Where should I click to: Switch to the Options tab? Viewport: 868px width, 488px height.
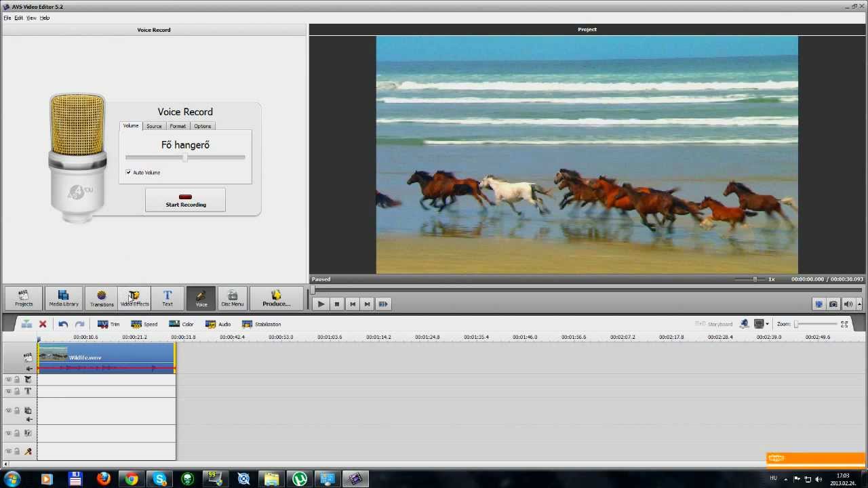(202, 126)
